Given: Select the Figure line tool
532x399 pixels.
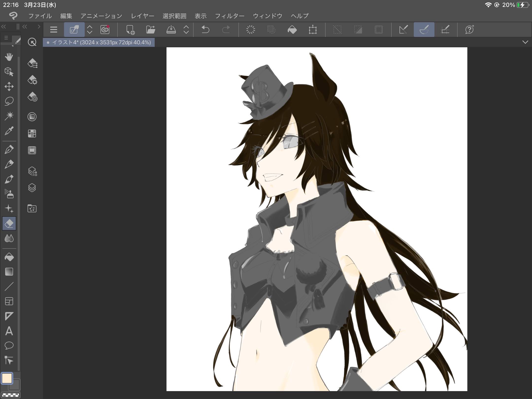Looking at the screenshot, I should pos(9,286).
